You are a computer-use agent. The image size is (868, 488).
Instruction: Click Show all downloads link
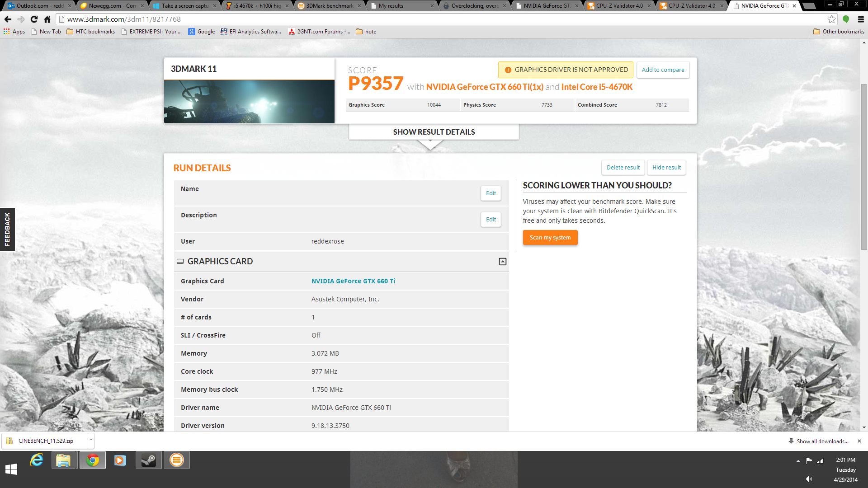click(x=822, y=441)
